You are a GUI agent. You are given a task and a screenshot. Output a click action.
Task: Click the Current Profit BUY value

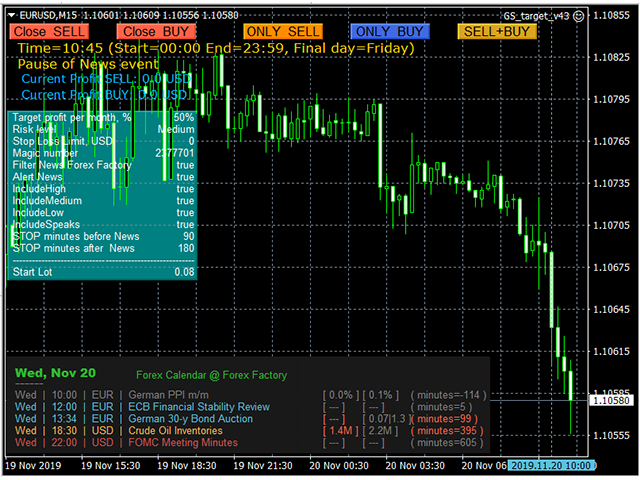(x=104, y=95)
